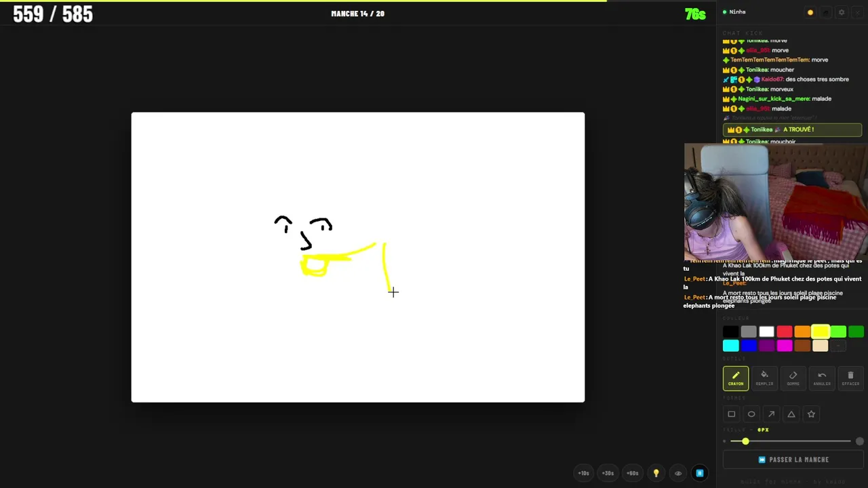868x488 pixels.
Task: Click the Ninha username label
Action: coord(737,12)
